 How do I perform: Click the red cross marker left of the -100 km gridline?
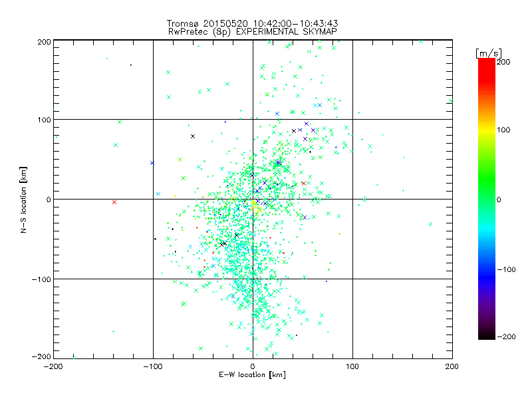pyautogui.click(x=114, y=202)
